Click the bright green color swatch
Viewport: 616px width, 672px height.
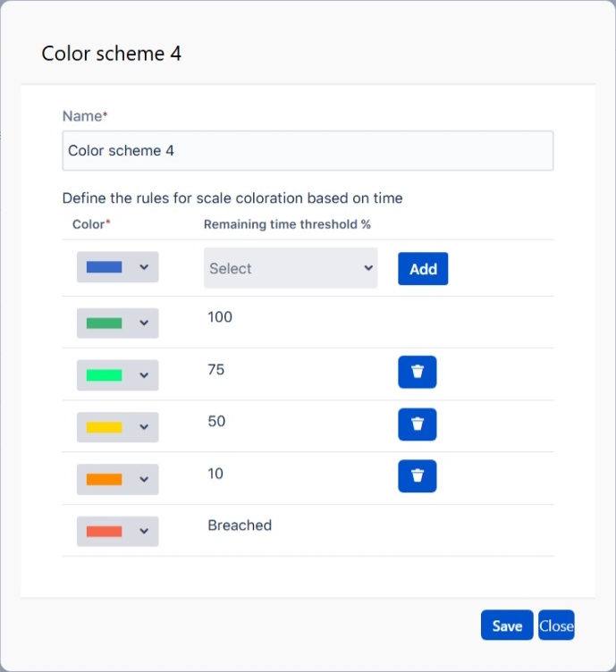(x=104, y=375)
